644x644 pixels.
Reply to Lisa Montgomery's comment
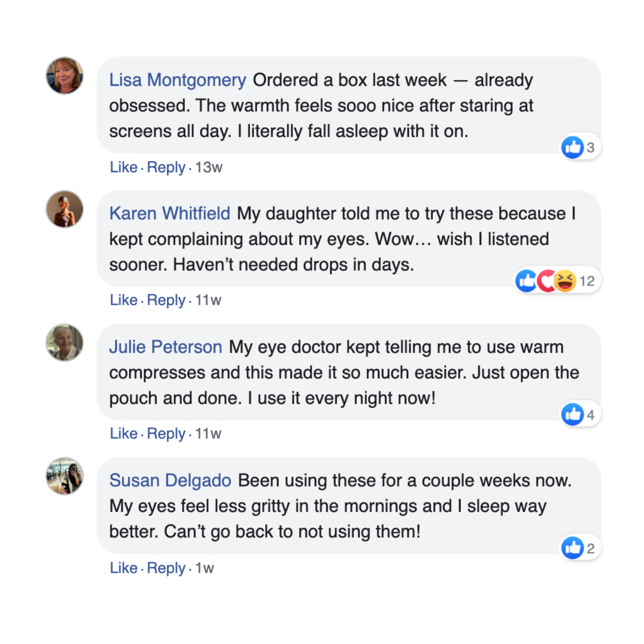(x=166, y=167)
